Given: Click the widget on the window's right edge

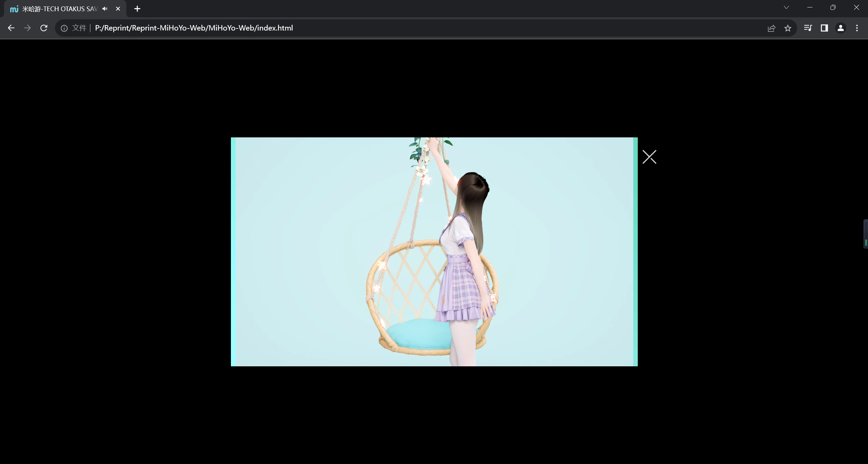Looking at the screenshot, I should (x=866, y=234).
